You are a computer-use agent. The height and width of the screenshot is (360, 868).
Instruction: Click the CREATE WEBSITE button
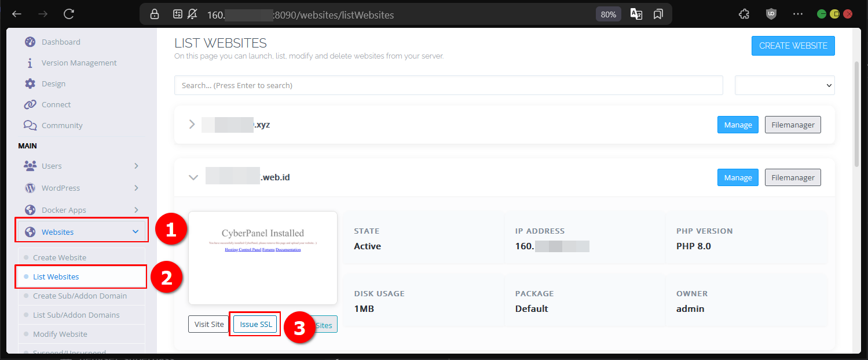click(x=793, y=46)
